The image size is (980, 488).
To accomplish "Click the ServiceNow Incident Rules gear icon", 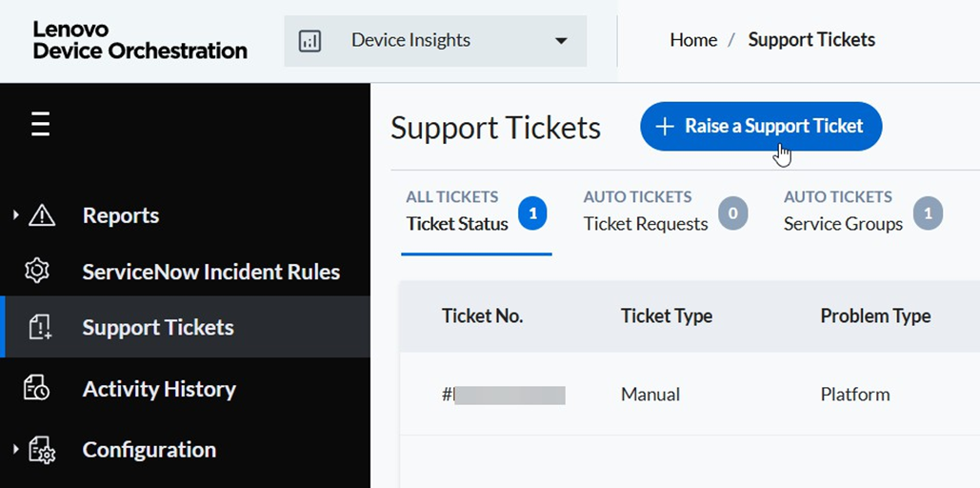I will (x=37, y=271).
